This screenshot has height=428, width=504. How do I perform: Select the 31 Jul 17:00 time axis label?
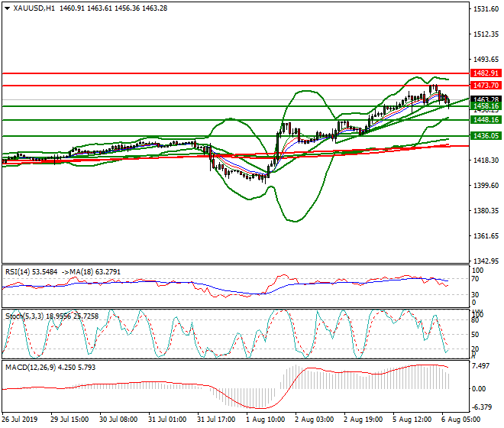216,420
